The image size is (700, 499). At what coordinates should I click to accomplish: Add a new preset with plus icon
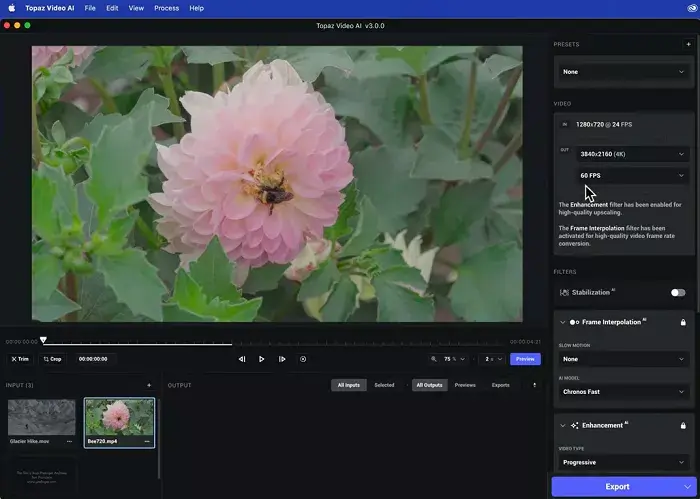point(688,44)
